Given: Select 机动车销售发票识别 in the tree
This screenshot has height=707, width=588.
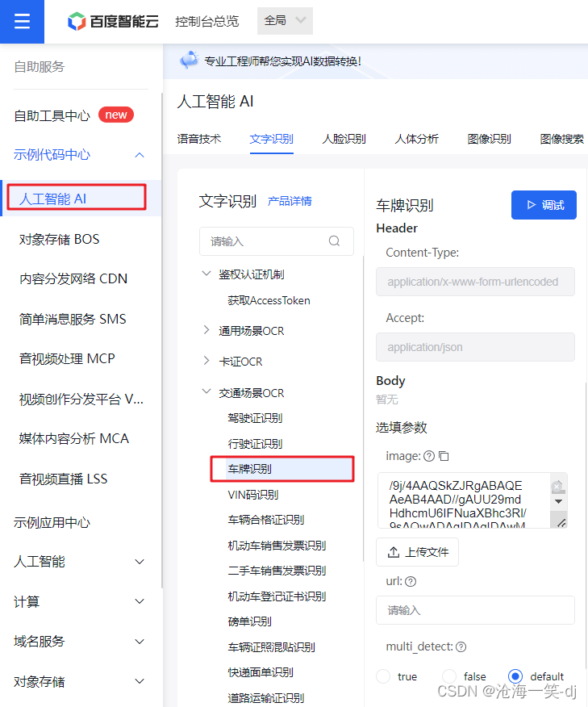Looking at the screenshot, I should [277, 546].
